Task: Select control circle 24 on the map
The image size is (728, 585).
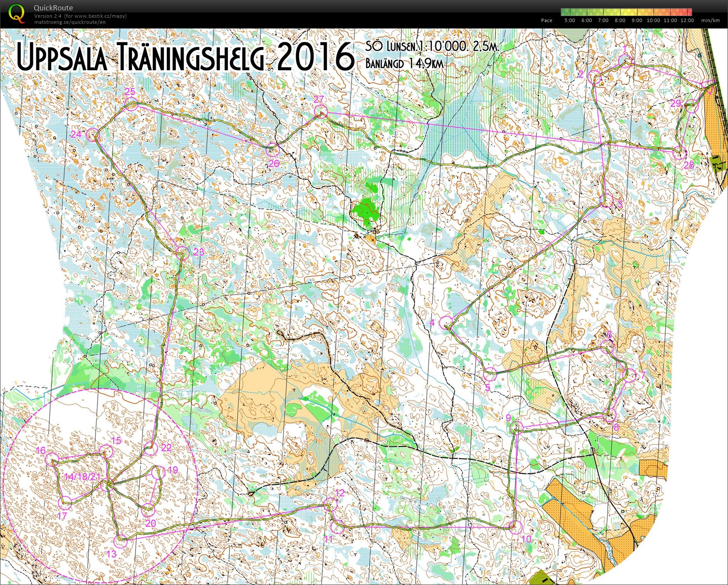Action: [93, 135]
